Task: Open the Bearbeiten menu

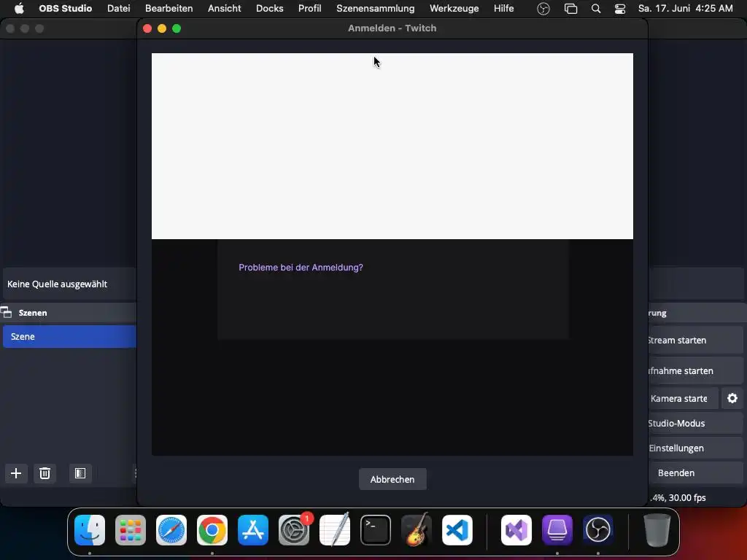Action: click(169, 8)
